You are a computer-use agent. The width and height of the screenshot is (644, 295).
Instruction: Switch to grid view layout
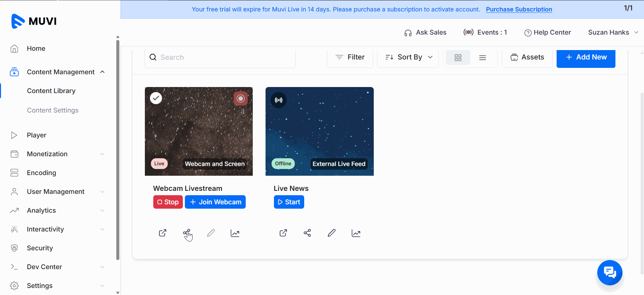coord(458,57)
